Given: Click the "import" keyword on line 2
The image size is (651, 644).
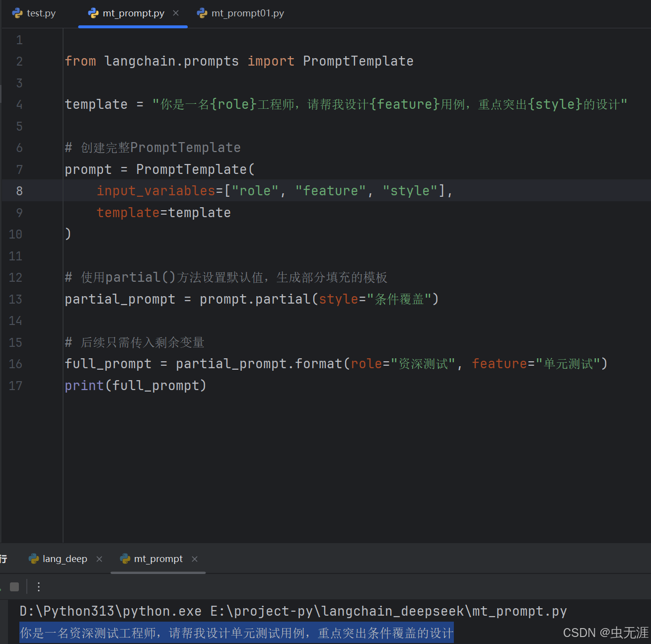Looking at the screenshot, I should click(271, 61).
